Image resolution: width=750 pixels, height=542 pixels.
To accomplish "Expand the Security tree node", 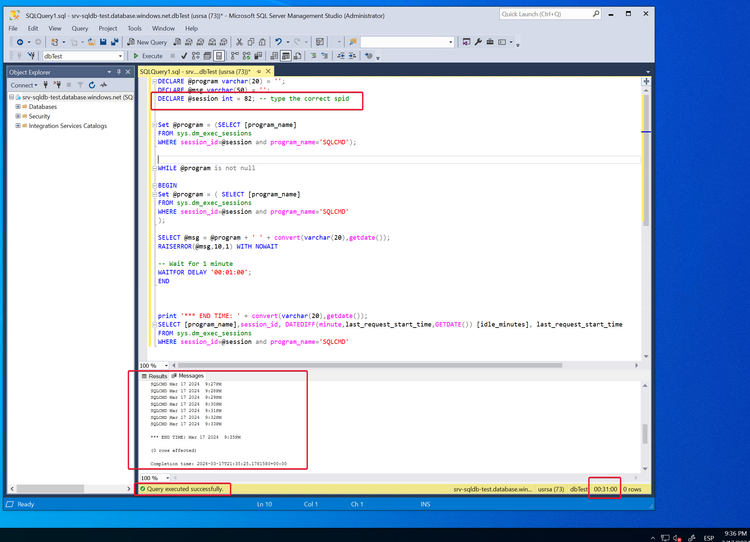I will click(19, 116).
